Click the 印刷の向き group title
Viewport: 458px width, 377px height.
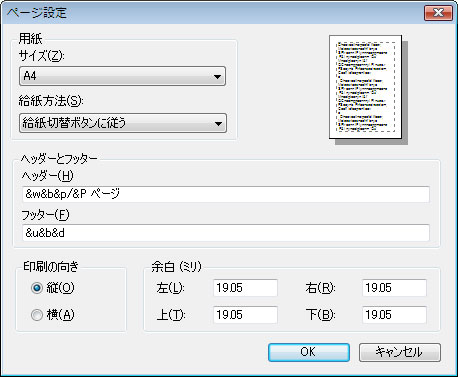click(51, 266)
